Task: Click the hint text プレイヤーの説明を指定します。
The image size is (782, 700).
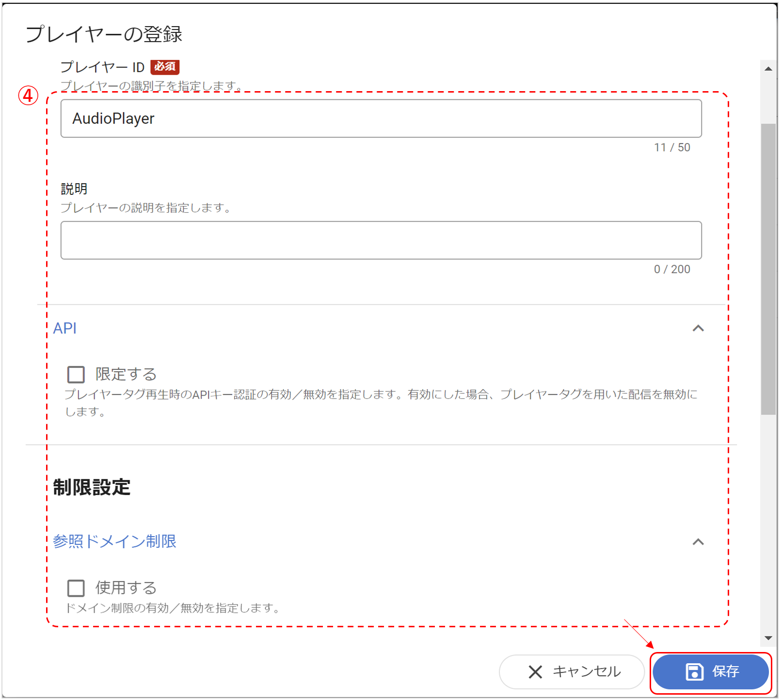Action: (x=147, y=208)
